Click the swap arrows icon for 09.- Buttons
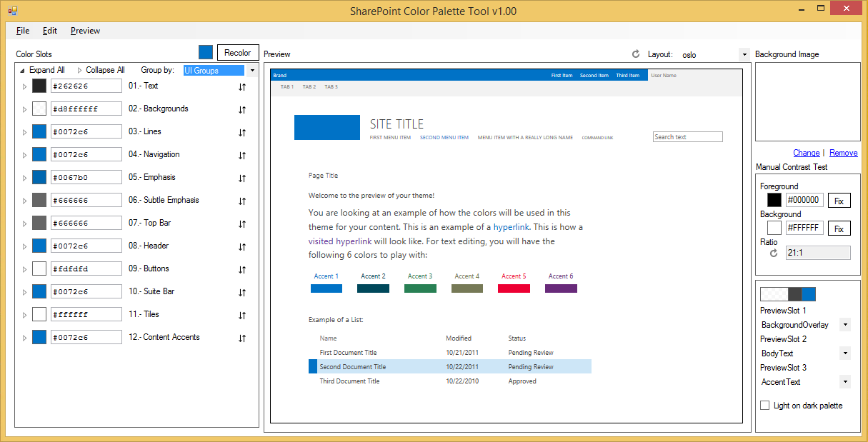 pos(242,270)
